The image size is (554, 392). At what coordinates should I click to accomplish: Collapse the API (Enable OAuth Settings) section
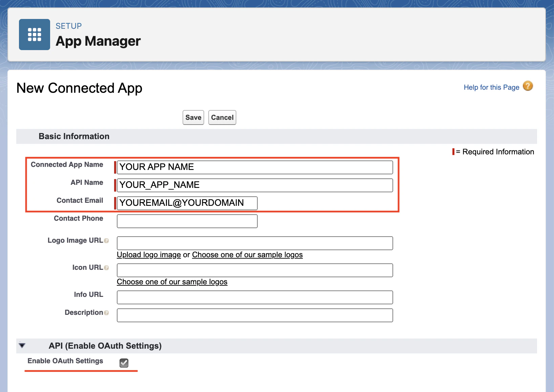[x=21, y=345]
